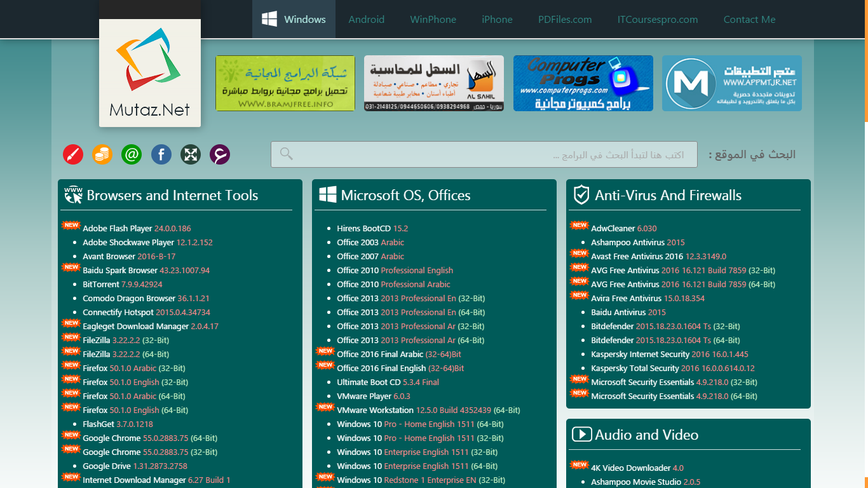This screenshot has height=488, width=868.
Task: Open Hirens BootCD 15.2 link
Action: (372, 229)
